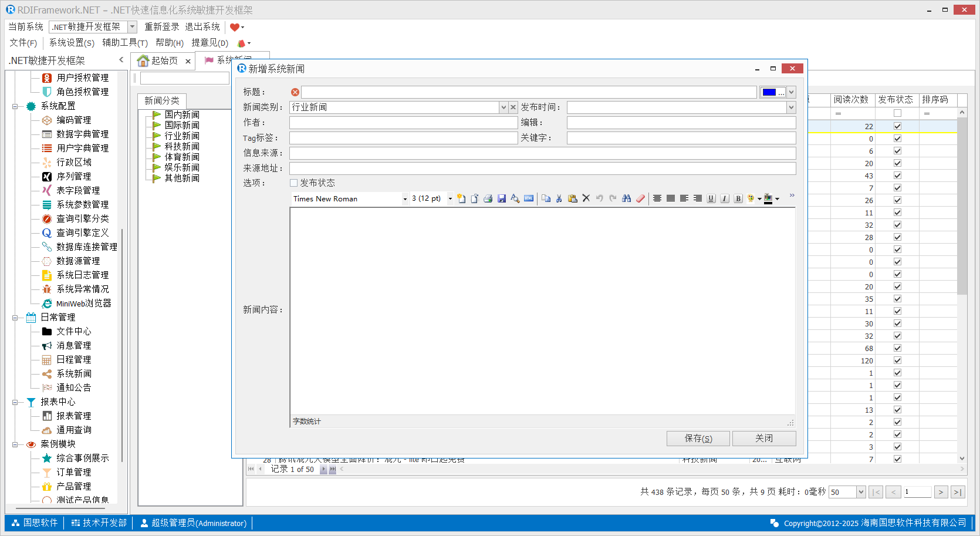Expand the font name Times New Roman dropdown
Image resolution: width=980 pixels, height=536 pixels.
pyautogui.click(x=405, y=199)
